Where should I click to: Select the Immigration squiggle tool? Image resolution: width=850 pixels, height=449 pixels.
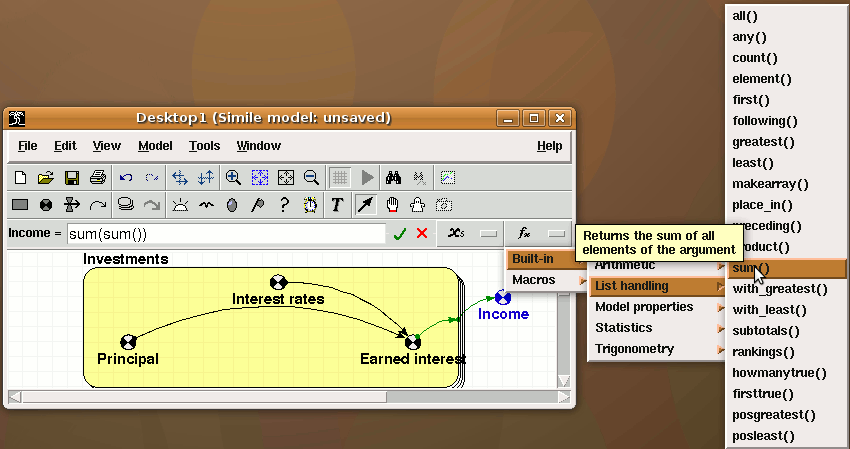206,204
